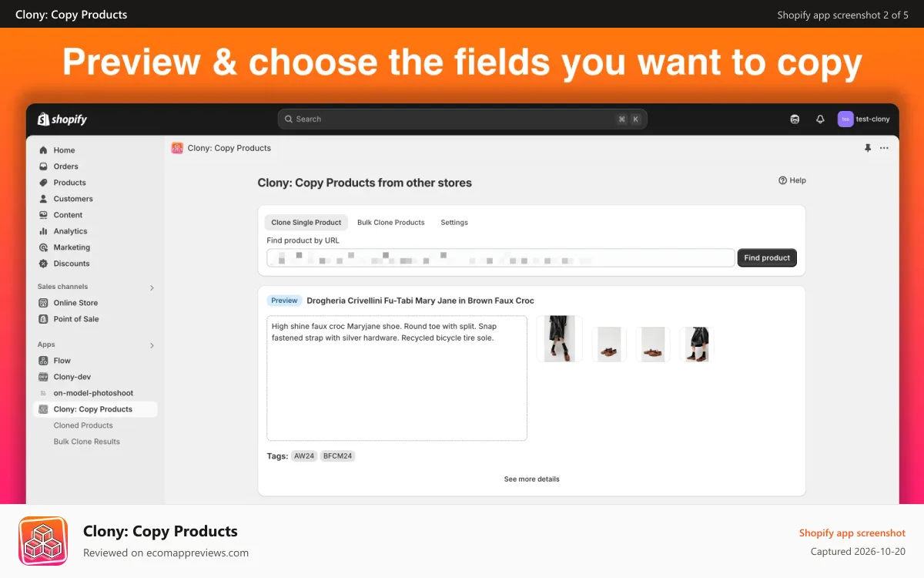This screenshot has height=578, width=924.
Task: Switch to Bulk Clone Products tab
Action: [x=391, y=223]
